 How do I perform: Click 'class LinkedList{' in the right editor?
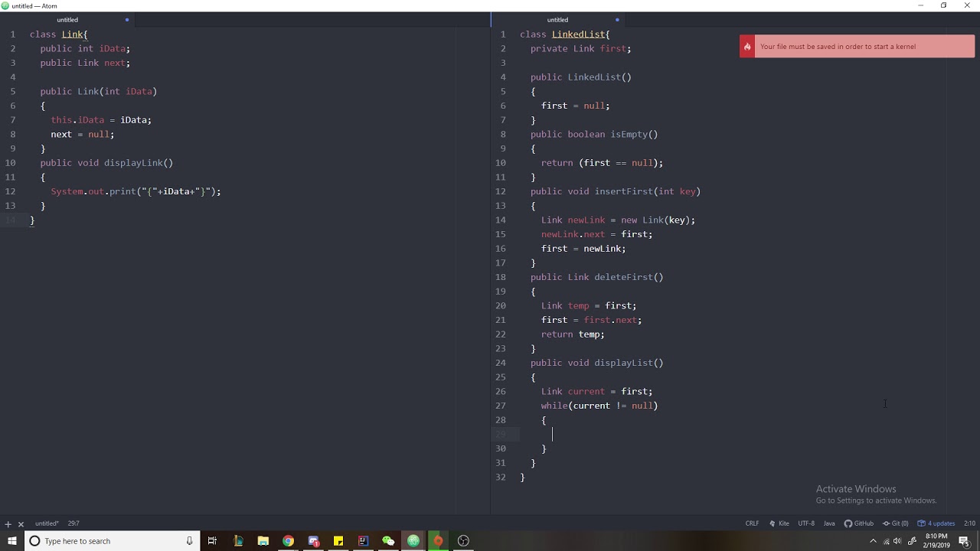click(565, 34)
